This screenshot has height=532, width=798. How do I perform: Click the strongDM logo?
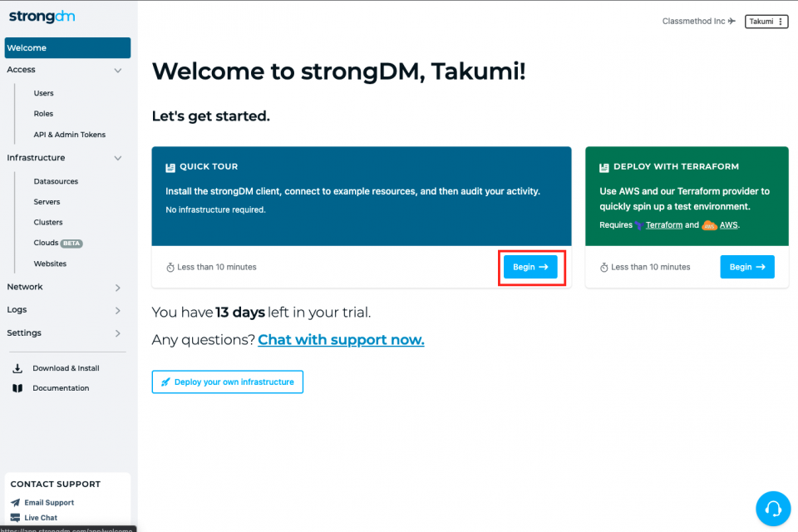click(42, 17)
